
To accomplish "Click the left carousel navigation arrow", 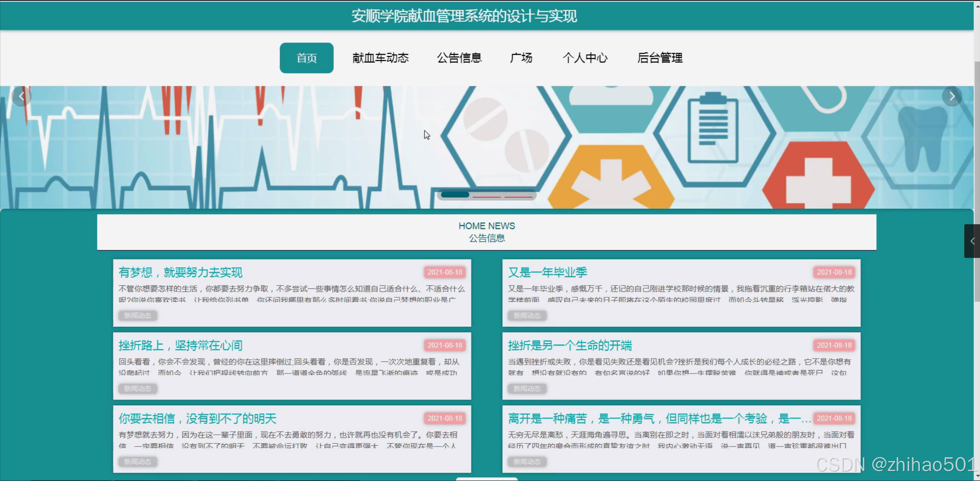I will 21,96.
